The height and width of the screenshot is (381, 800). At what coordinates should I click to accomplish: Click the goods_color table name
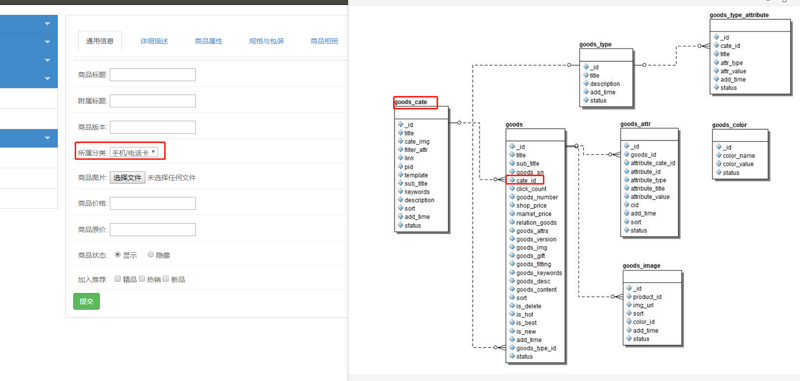pyautogui.click(x=730, y=124)
